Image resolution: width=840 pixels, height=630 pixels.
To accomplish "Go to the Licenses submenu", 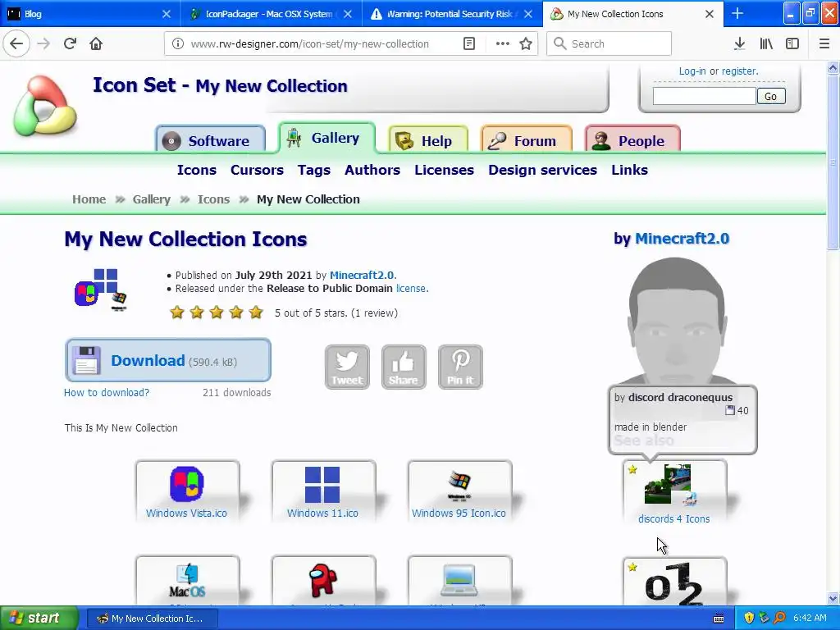I will click(444, 170).
